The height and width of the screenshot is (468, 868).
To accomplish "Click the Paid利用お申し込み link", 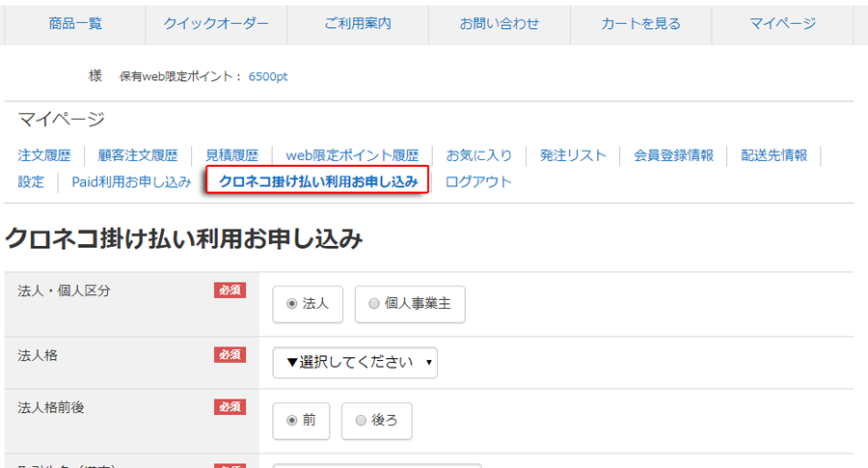I will (x=131, y=181).
